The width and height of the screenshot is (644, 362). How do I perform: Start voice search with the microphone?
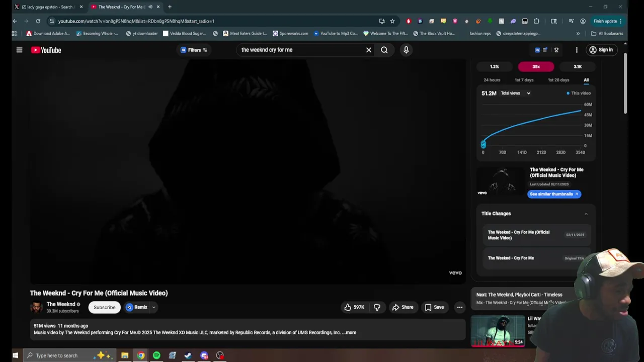(x=406, y=50)
